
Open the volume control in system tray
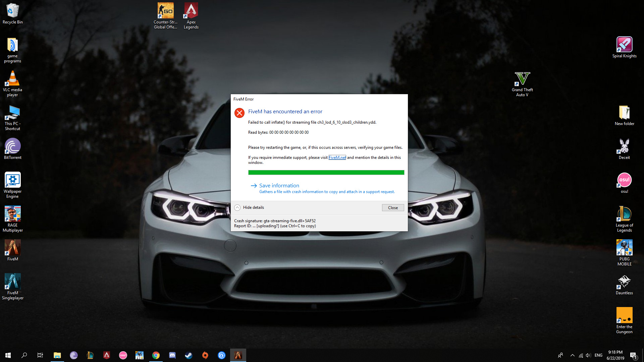click(589, 355)
